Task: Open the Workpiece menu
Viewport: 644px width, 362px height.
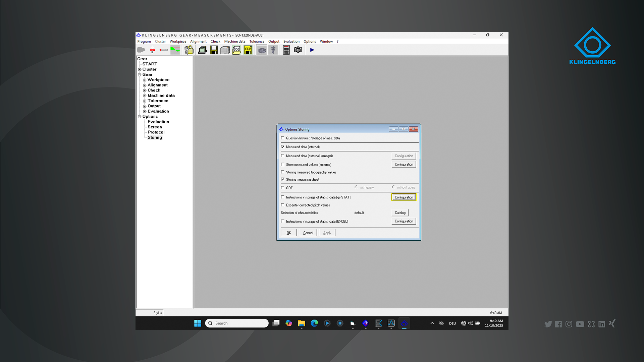Action: 178,42
